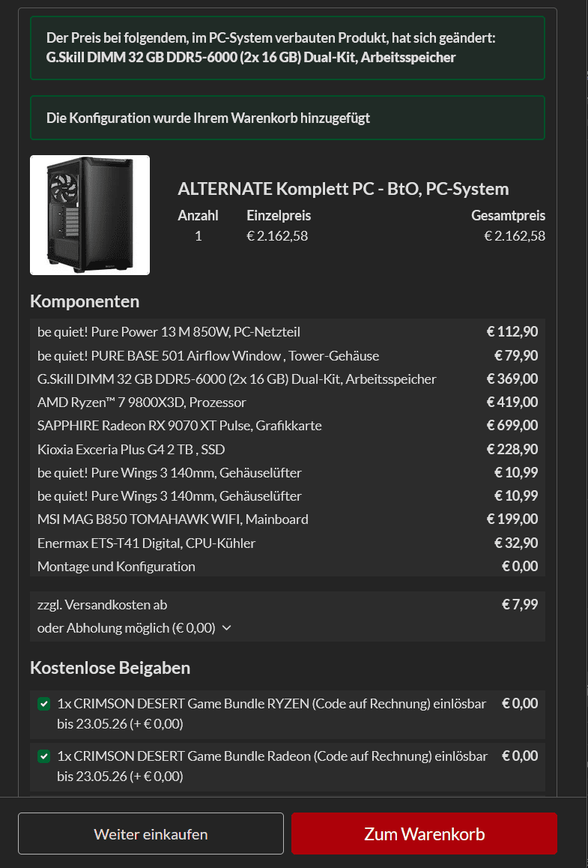588x868 pixels.
Task: Select Enermax ETS-T41 Digital CPU cooler row
Action: [146, 543]
